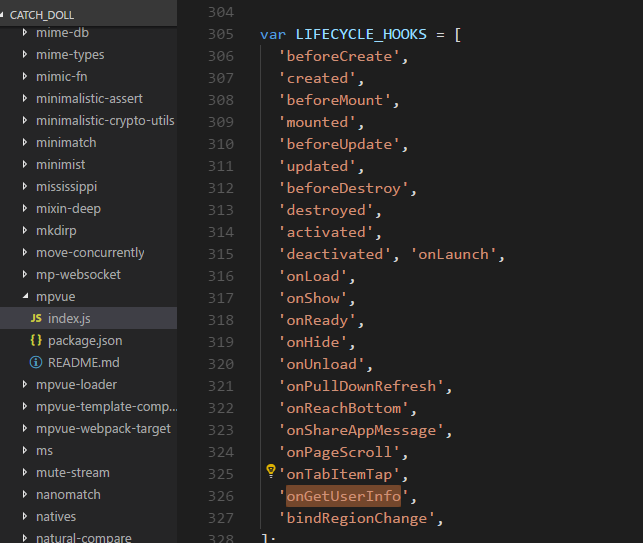The image size is (643, 543).
Task: Click the lightbulb quick-fix icon
Action: (270, 470)
